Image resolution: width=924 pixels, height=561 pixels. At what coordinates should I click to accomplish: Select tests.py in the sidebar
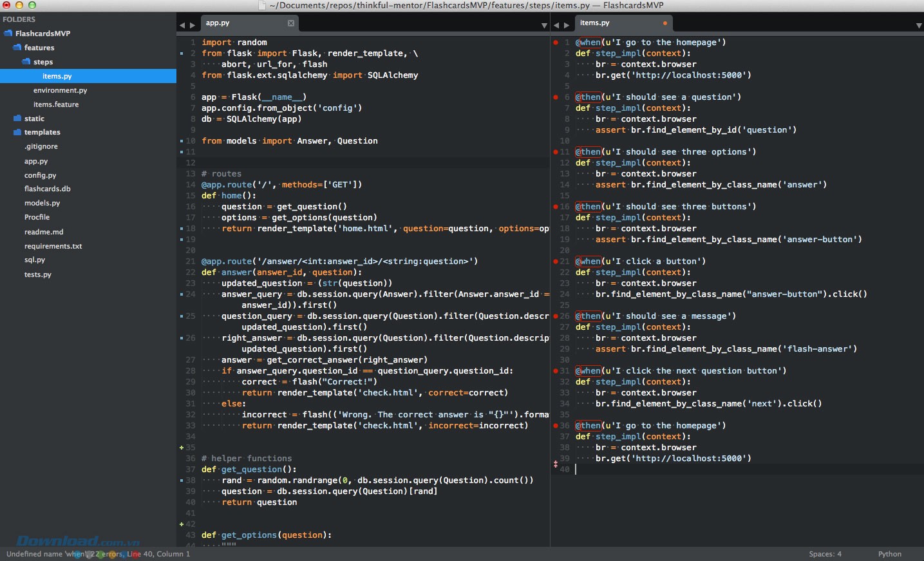(37, 275)
